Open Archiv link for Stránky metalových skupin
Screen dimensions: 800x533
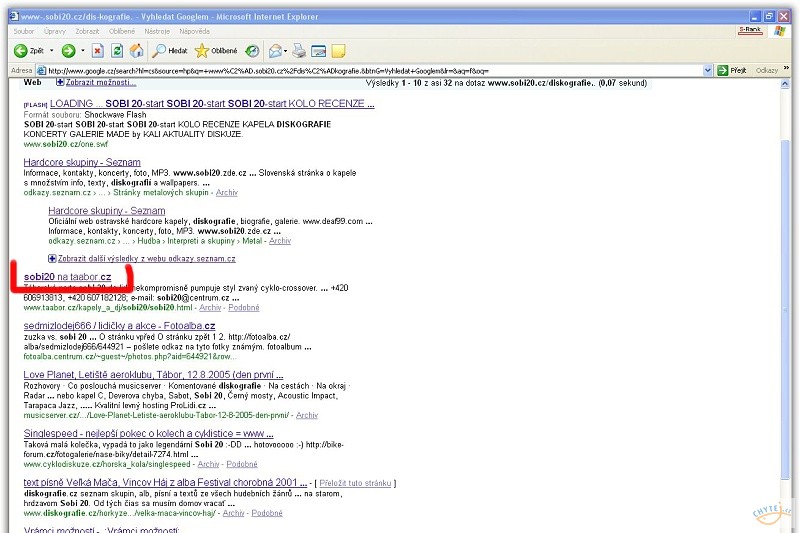pos(227,192)
